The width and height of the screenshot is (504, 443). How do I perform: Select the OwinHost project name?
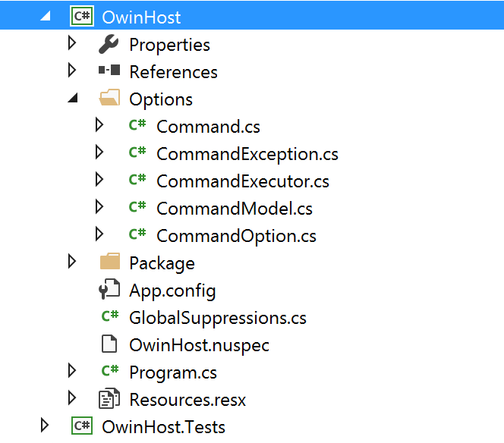141,17
